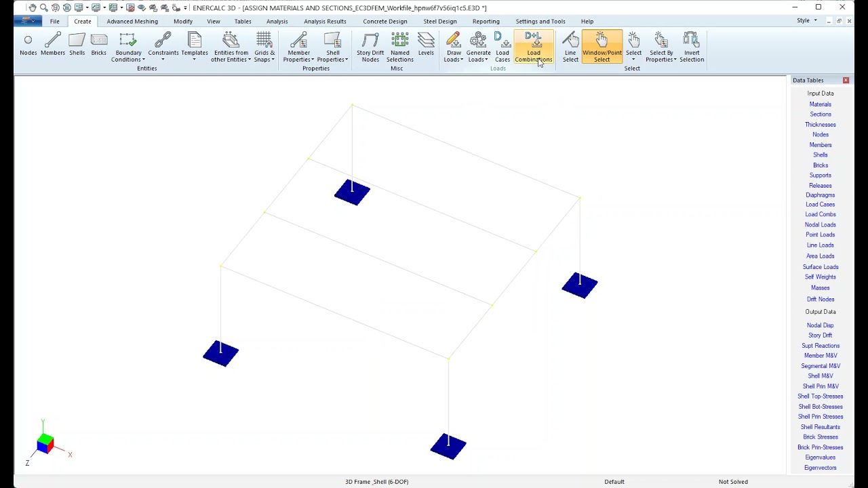Toggle Window/Point Select mode

coord(602,47)
